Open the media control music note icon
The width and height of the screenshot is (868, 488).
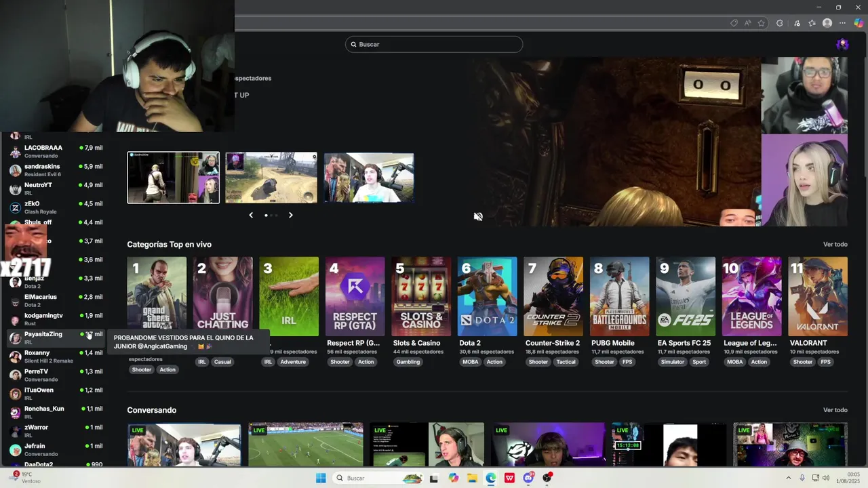tap(795, 23)
